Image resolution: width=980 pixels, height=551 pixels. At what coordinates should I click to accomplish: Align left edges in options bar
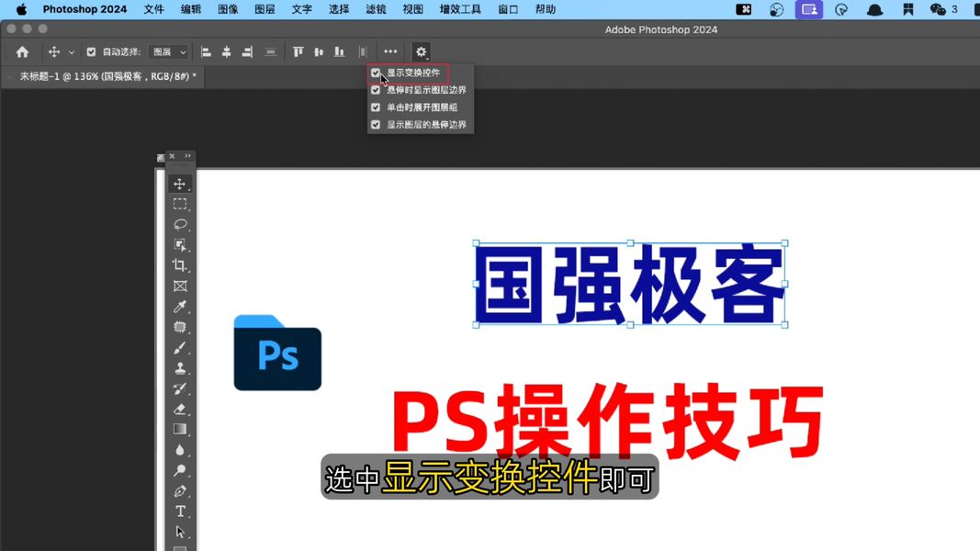206,51
